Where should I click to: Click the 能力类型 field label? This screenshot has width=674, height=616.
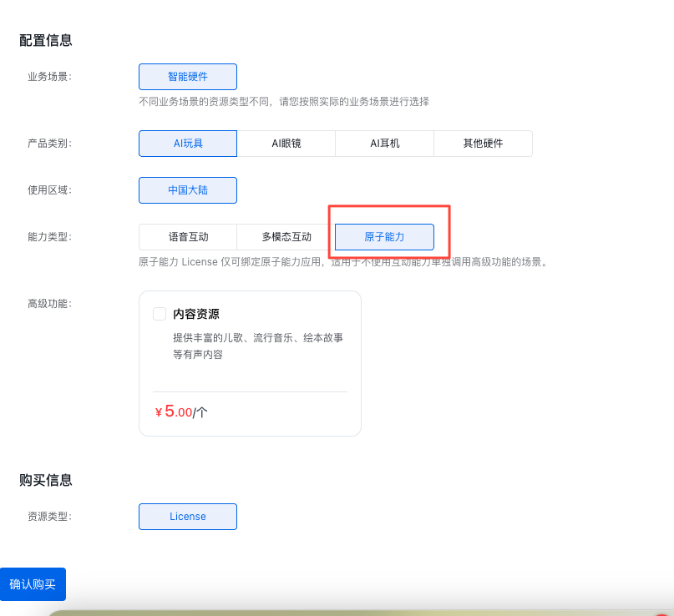[49, 237]
